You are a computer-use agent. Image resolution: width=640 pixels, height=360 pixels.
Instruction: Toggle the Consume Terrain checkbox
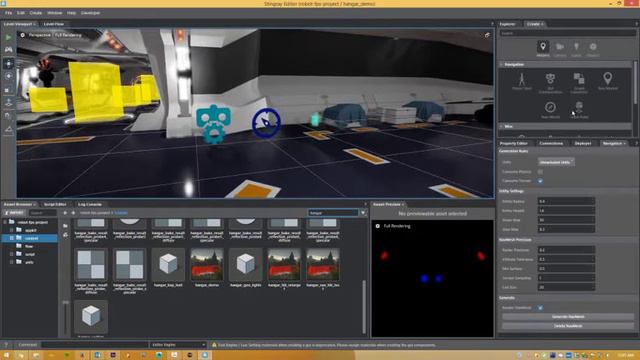coord(540,181)
